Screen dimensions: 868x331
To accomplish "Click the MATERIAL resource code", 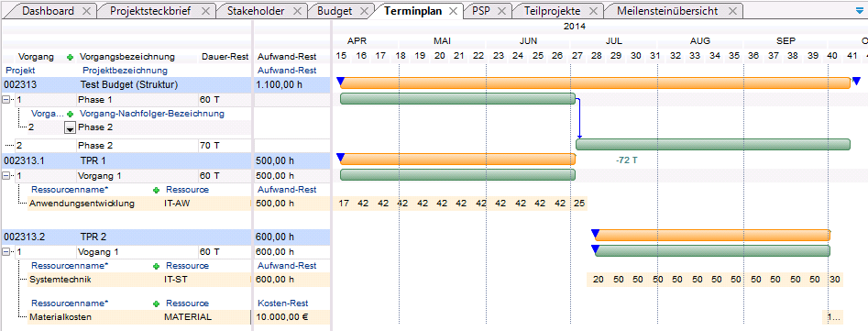I will [x=188, y=317].
